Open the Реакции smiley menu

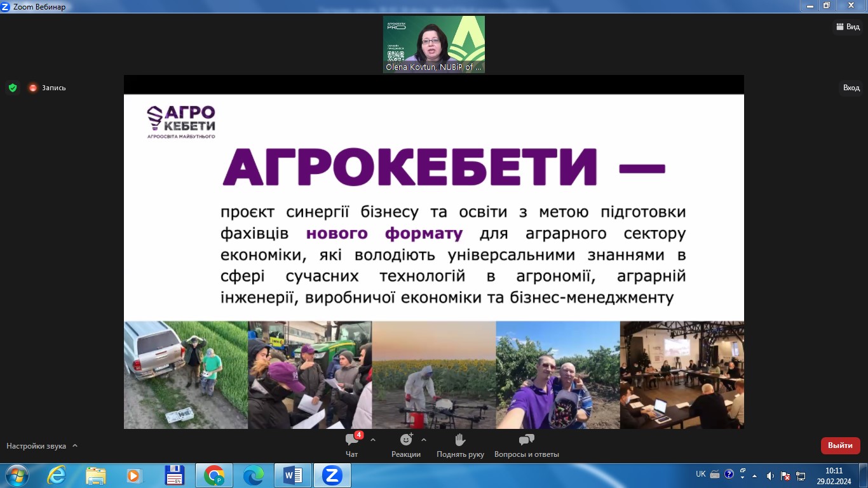(x=406, y=445)
